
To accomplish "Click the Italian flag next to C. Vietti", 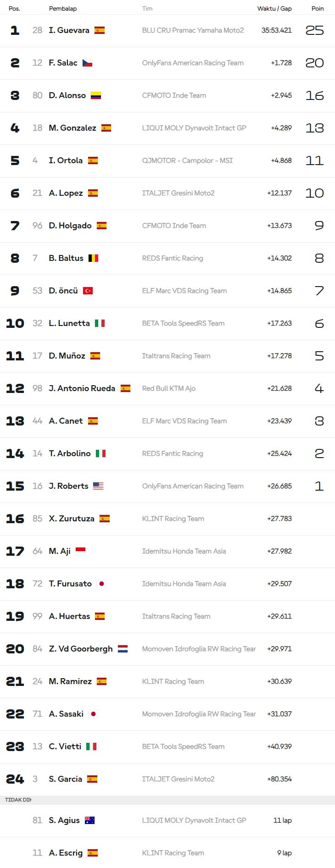I will [x=91, y=746].
